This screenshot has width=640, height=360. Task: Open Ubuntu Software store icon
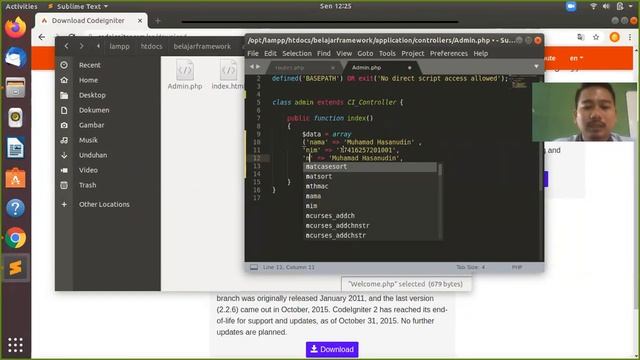click(x=16, y=178)
